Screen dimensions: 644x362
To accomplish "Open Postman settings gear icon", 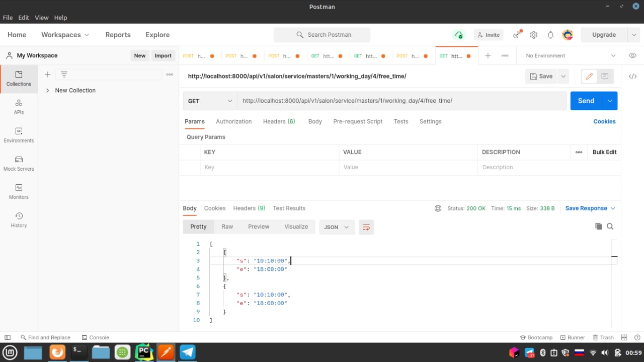I will click(x=534, y=35).
